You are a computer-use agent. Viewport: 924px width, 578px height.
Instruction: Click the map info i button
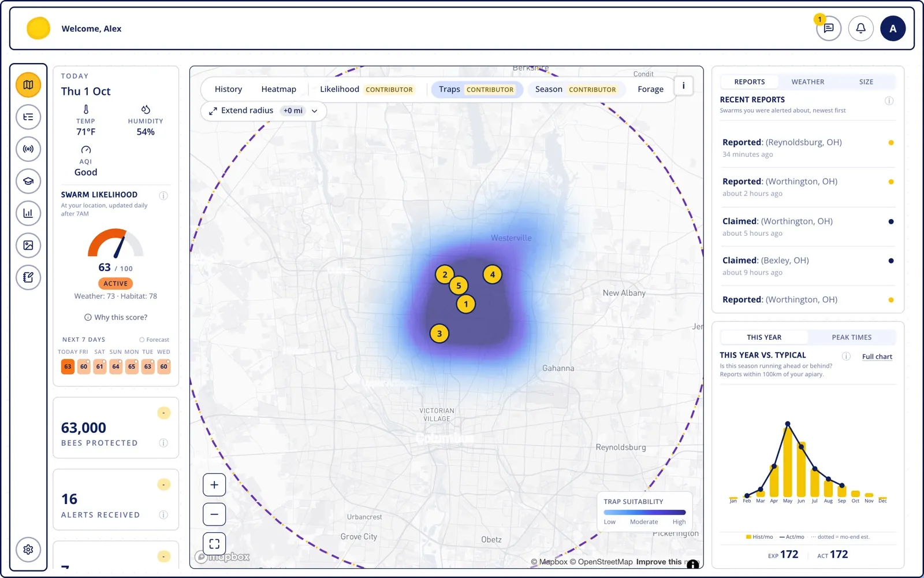(684, 86)
